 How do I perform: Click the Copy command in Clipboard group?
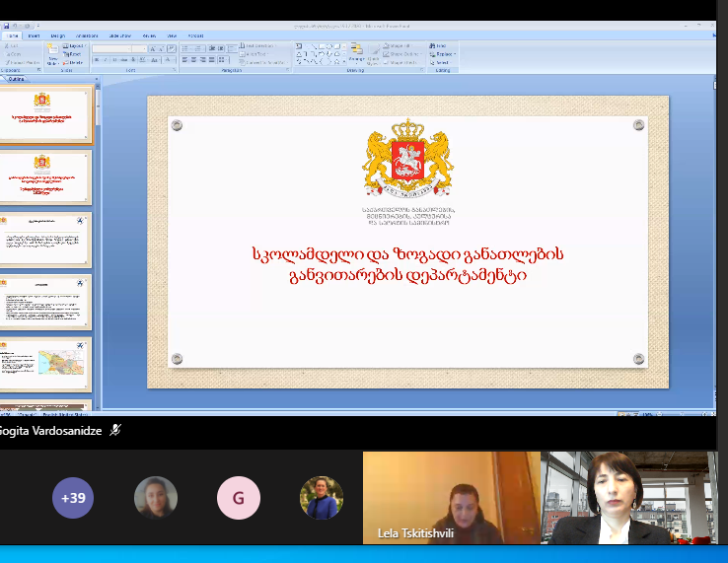coord(13,54)
